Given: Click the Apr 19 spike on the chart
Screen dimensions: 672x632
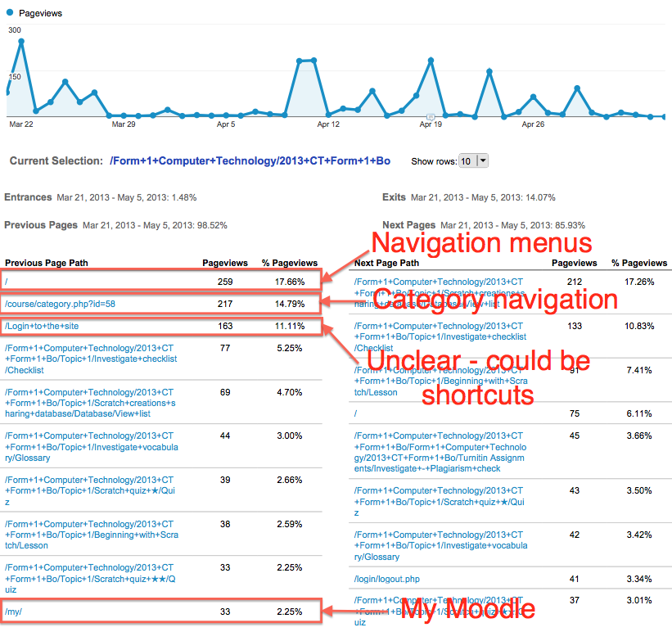Looking at the screenshot, I should 431,60.
